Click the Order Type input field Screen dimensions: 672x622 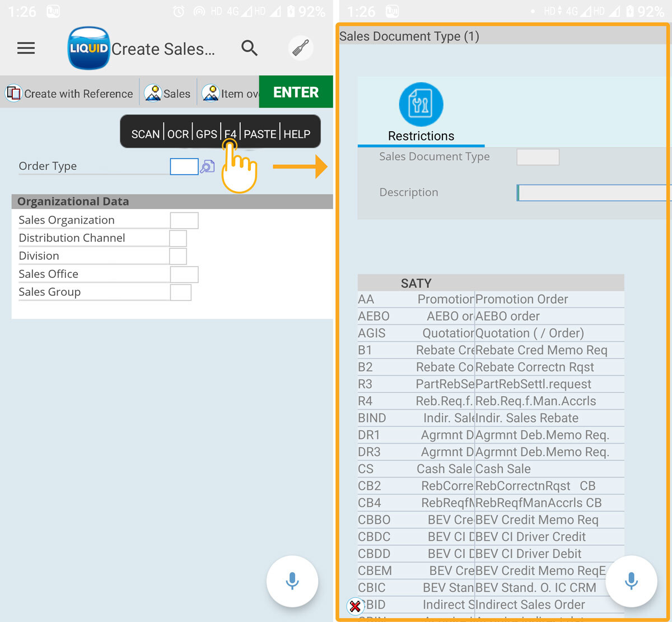click(184, 166)
